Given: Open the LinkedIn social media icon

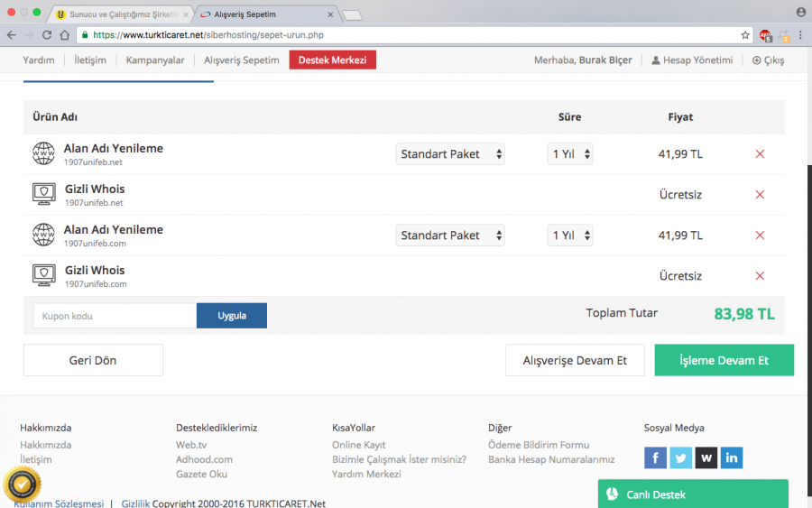Looking at the screenshot, I should pyautogui.click(x=732, y=457).
